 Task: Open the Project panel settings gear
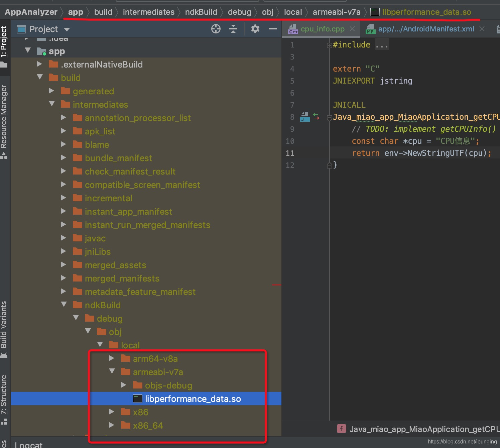click(255, 29)
